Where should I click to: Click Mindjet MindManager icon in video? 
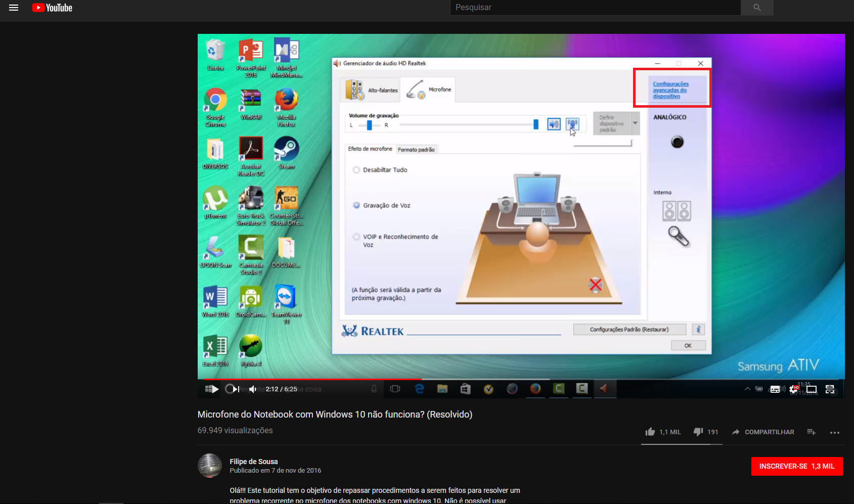pos(287,57)
